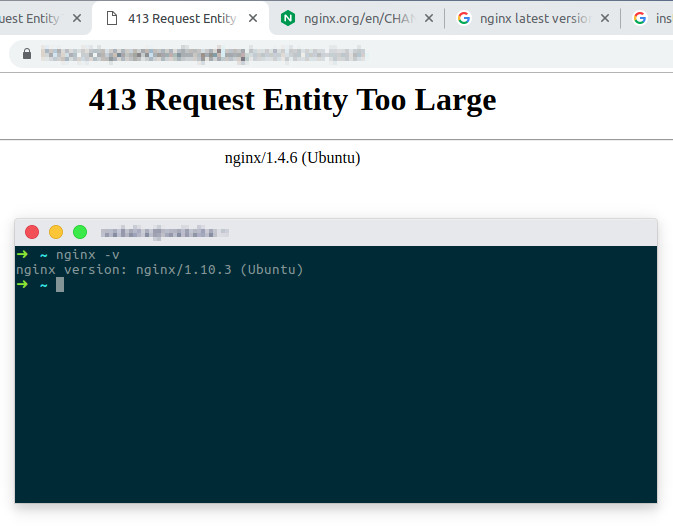Click the green maximize button on terminal window

coord(80,232)
